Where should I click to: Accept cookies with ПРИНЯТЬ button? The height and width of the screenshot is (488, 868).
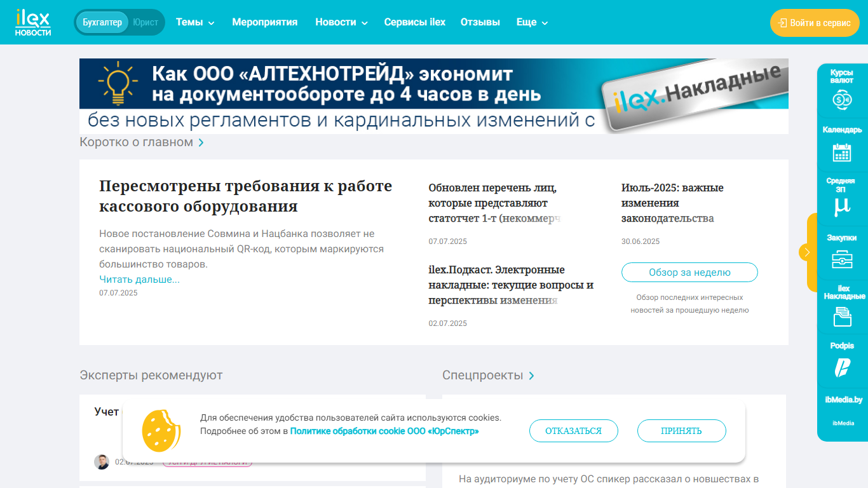click(x=682, y=431)
